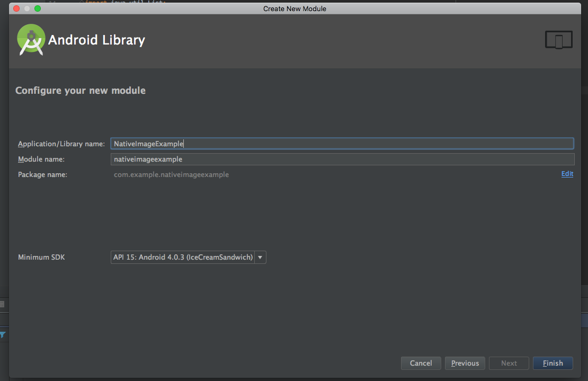Click the device frame icon in the top right
Screen dimensions: 588x381
[558, 39]
